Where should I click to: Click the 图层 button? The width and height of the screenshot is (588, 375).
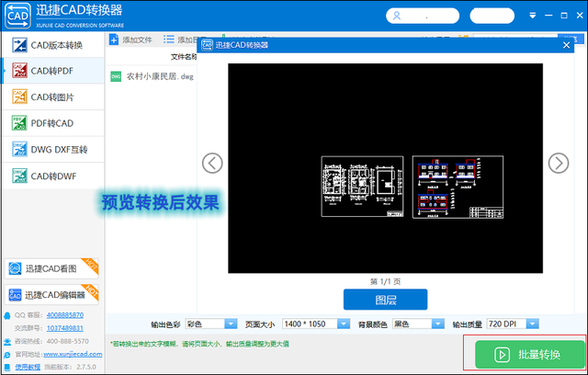pos(386,300)
